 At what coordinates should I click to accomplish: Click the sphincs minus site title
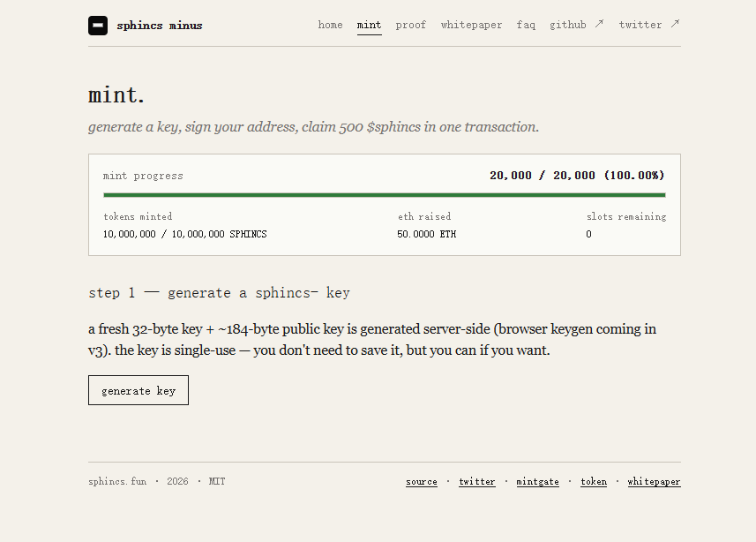pyautogui.click(x=159, y=26)
